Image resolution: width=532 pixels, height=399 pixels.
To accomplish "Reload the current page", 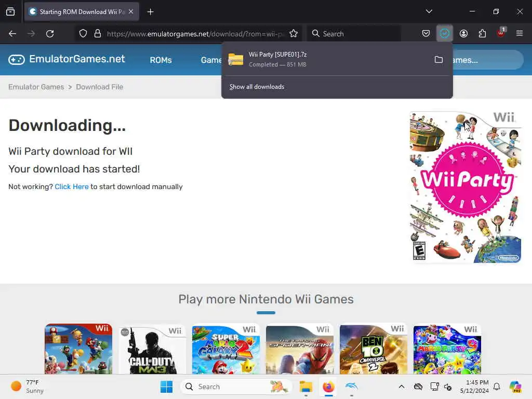I will coord(50,34).
